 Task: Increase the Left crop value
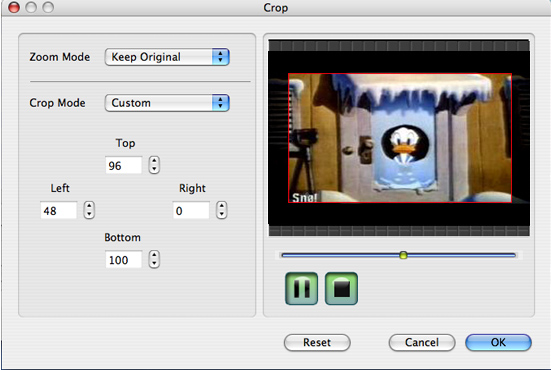tap(89, 206)
